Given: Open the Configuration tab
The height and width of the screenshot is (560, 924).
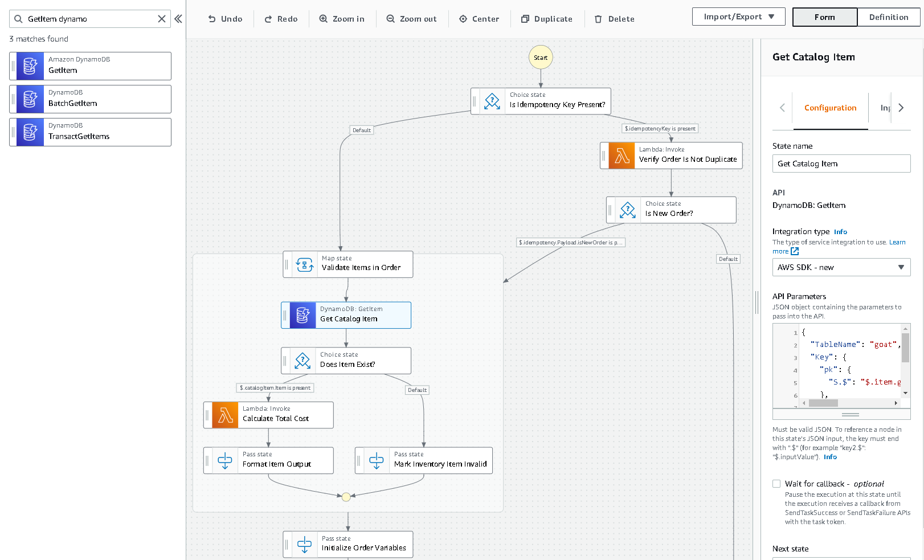Looking at the screenshot, I should 830,108.
